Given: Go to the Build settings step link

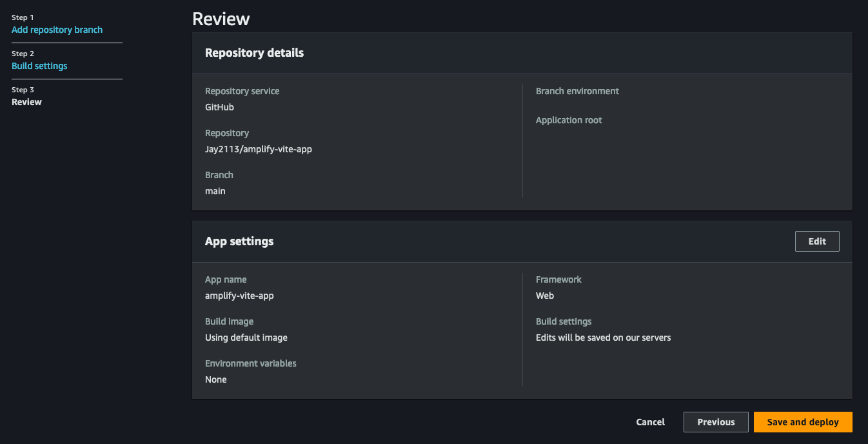Looking at the screenshot, I should coord(39,66).
